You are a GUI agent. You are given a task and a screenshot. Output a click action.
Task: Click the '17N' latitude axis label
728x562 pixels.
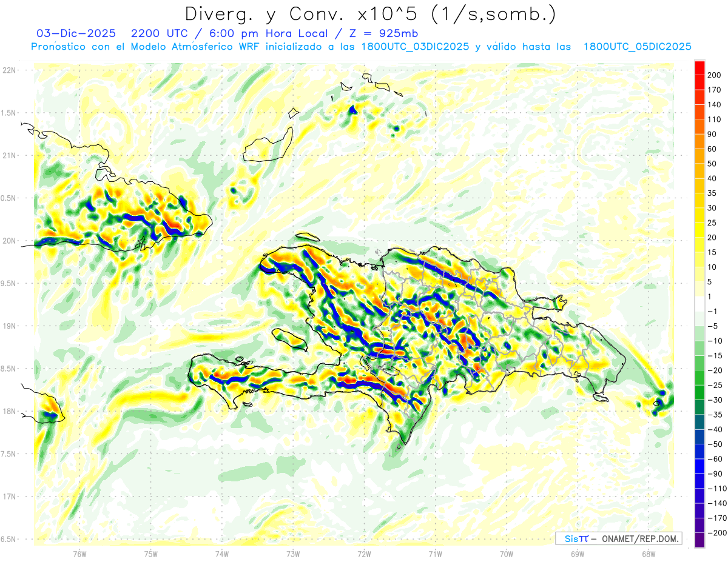pos(8,497)
